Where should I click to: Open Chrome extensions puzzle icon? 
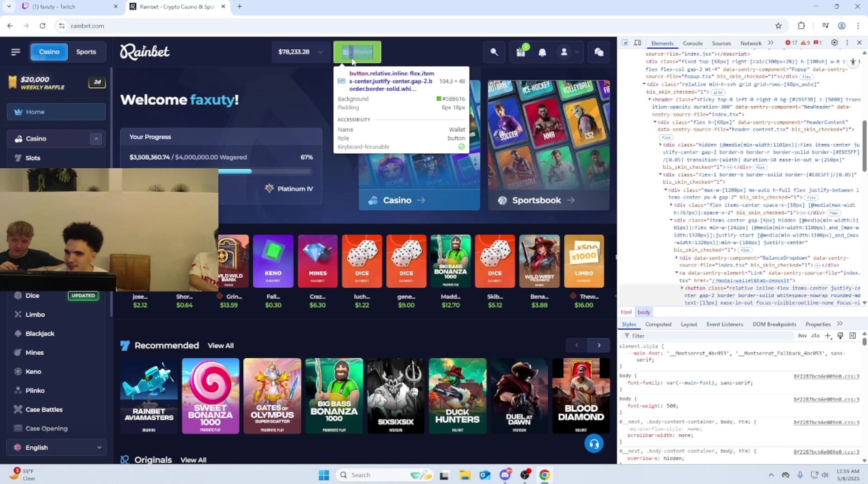801,26
